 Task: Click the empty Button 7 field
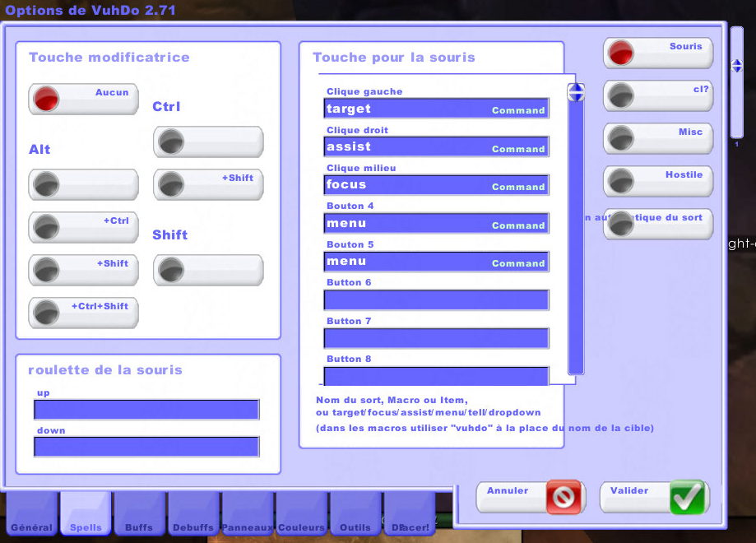point(436,338)
